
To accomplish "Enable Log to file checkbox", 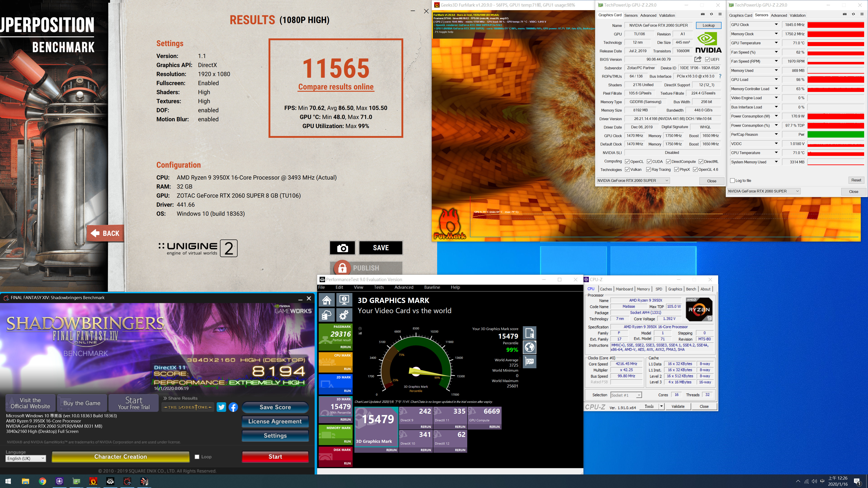I will tap(732, 181).
